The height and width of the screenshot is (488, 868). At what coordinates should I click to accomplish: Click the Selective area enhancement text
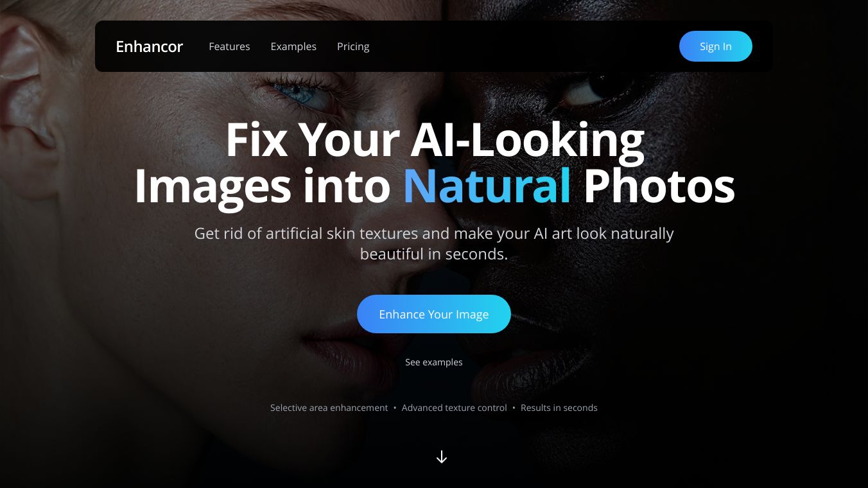coord(329,408)
